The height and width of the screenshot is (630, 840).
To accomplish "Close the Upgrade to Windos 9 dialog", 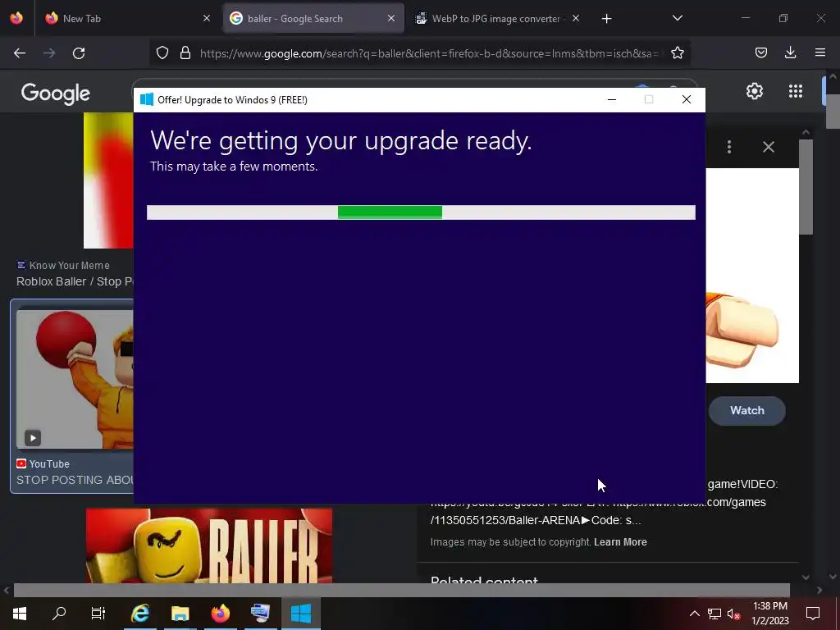I will coord(687,99).
